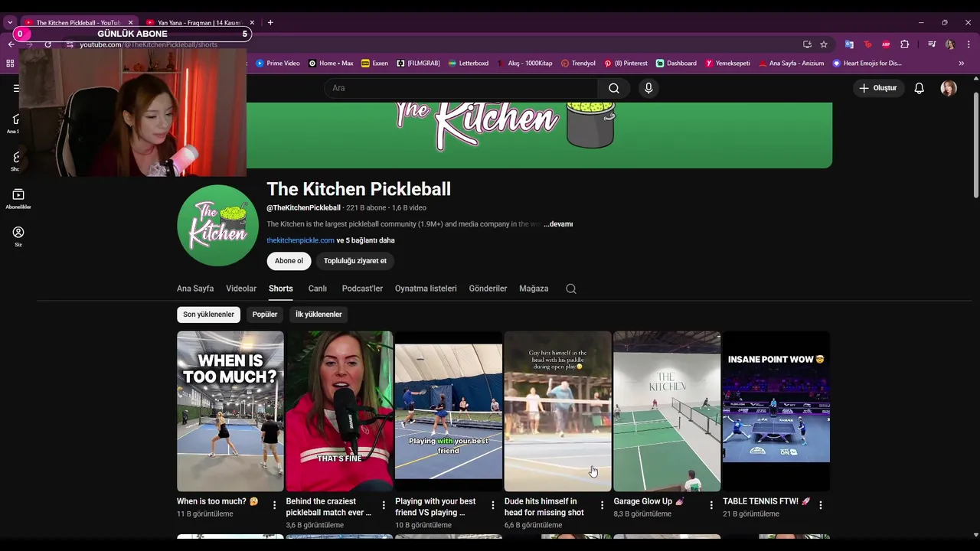Start voice search with microphone icon
Image resolution: width=980 pixels, height=551 pixels.
pyautogui.click(x=648, y=88)
